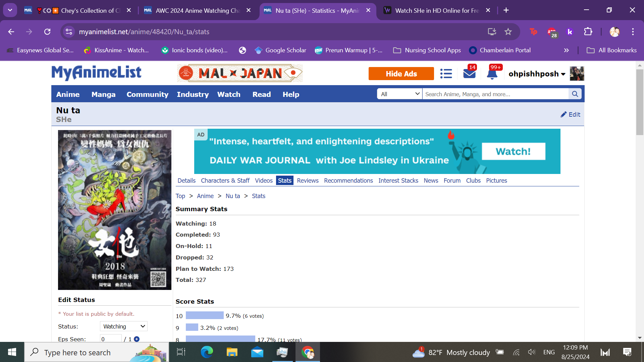Increment episodes seen plus icon

pyautogui.click(x=137, y=339)
